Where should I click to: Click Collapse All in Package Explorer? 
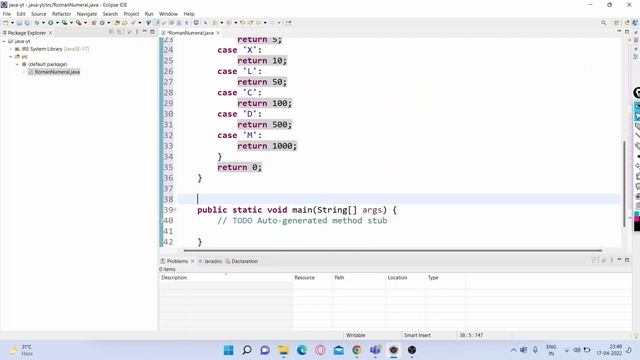pos(111,32)
